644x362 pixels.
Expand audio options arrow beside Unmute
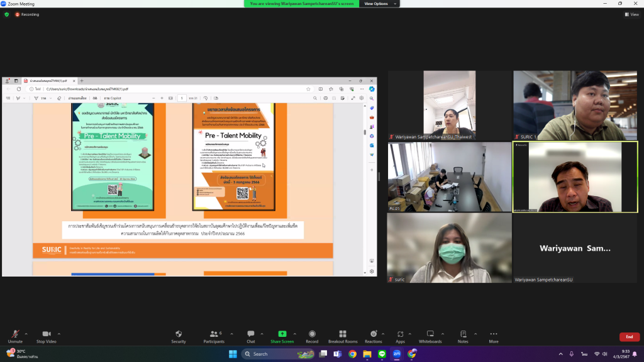pos(26,334)
